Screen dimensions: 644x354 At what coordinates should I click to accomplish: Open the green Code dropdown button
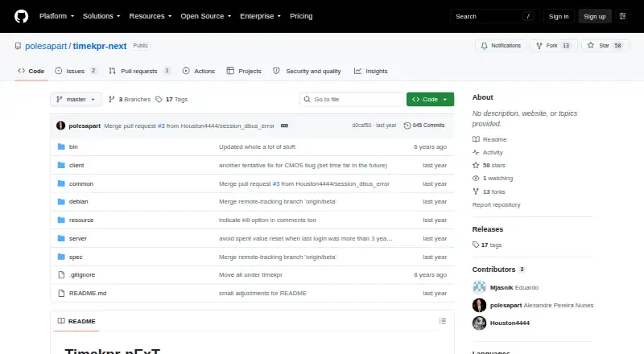click(x=430, y=100)
